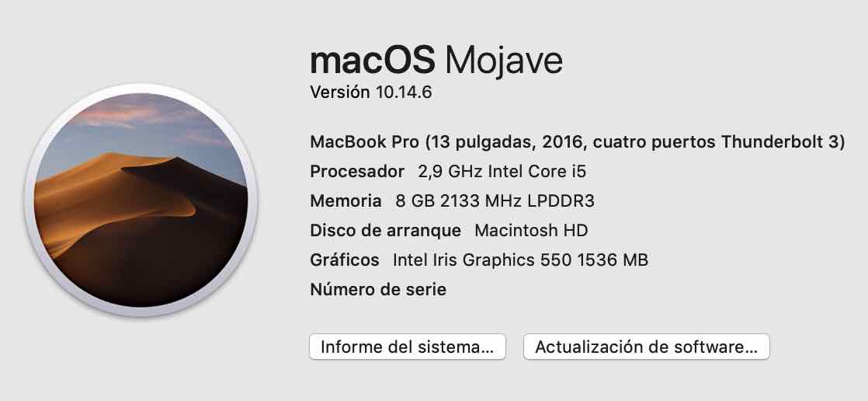
Task: Click the 1536 MB graphics memory value
Action: [x=613, y=260]
